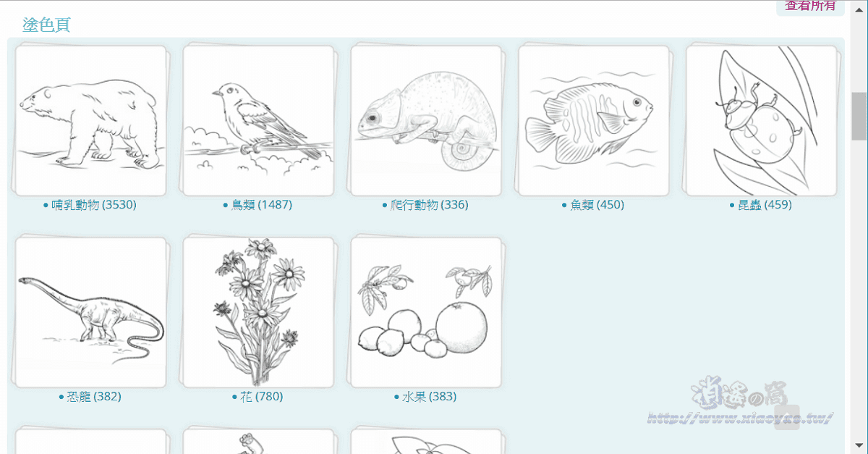Open the ladybug on leaf thumbnail

pyautogui.click(x=762, y=121)
